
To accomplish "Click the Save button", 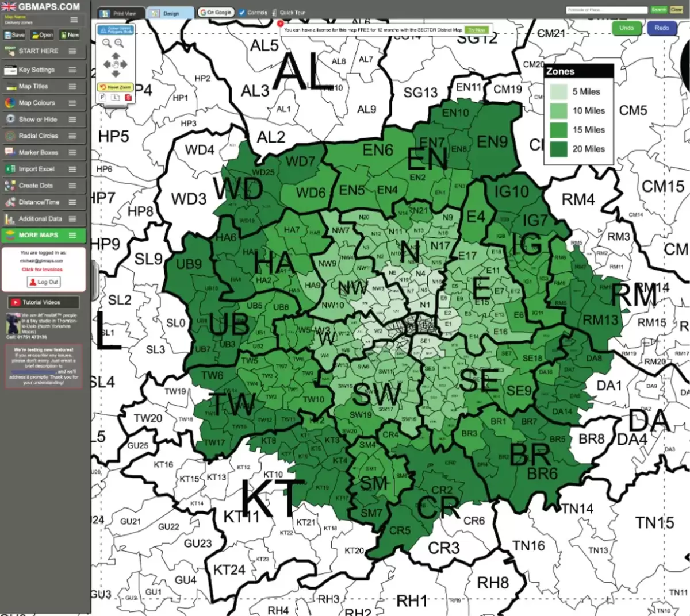I will 15,35.
